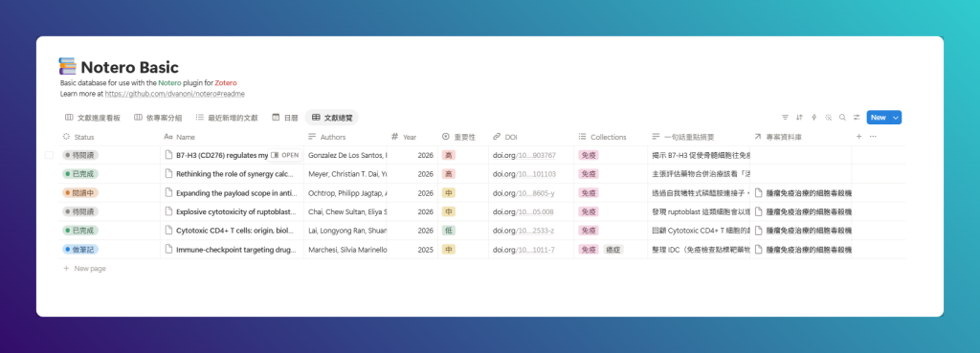Add a new property with the plus icon
The image size is (980, 353).
(858, 136)
